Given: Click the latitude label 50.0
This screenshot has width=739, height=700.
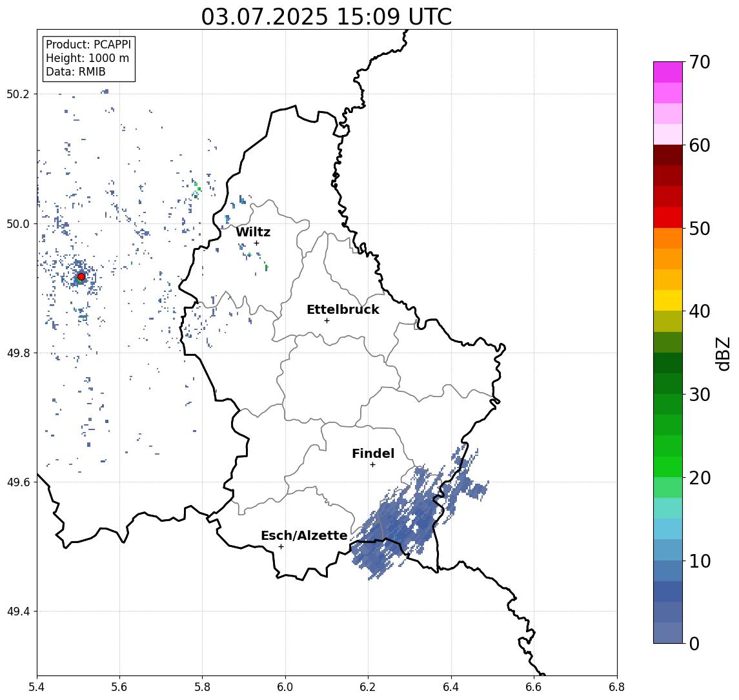Looking at the screenshot, I should pos(18,223).
